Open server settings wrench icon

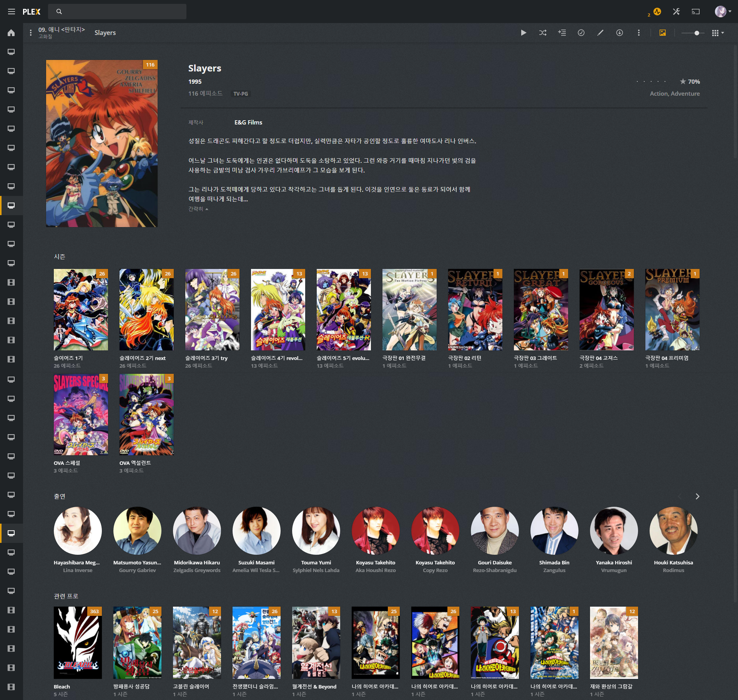pyautogui.click(x=676, y=12)
